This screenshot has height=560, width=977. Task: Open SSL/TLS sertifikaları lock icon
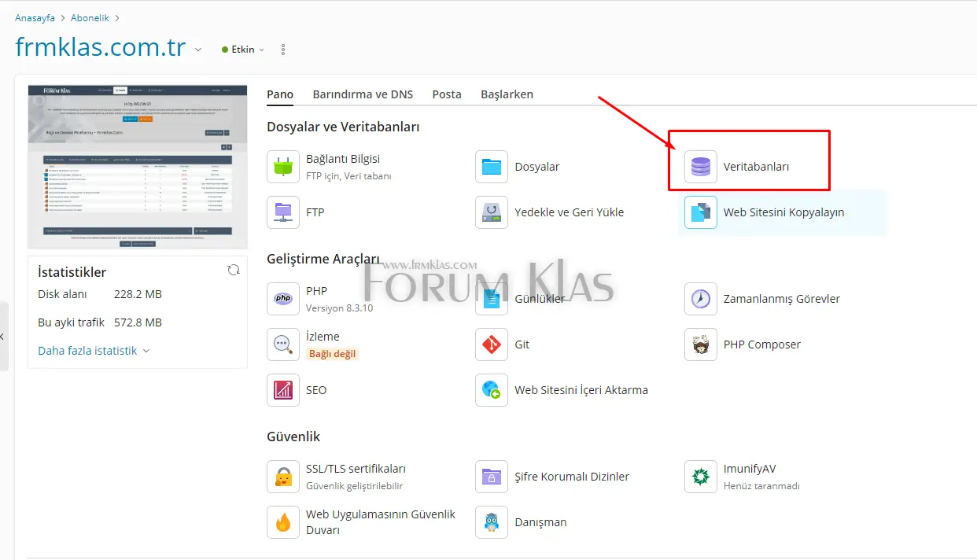pos(283,477)
